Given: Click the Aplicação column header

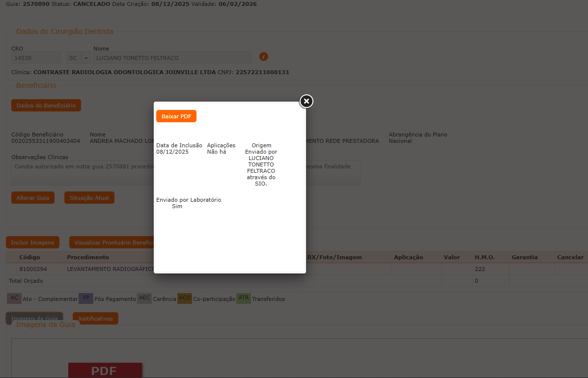Looking at the screenshot, I should click(408, 257).
